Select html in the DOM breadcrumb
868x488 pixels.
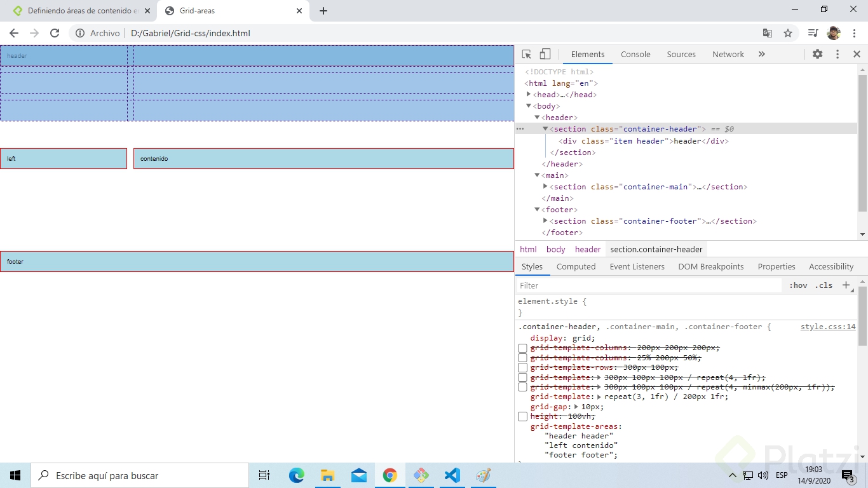tap(528, 249)
